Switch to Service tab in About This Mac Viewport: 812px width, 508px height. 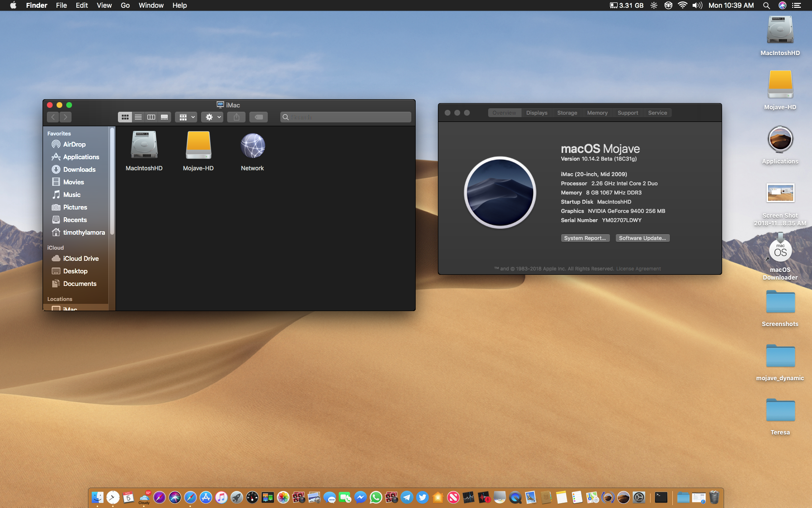657,113
